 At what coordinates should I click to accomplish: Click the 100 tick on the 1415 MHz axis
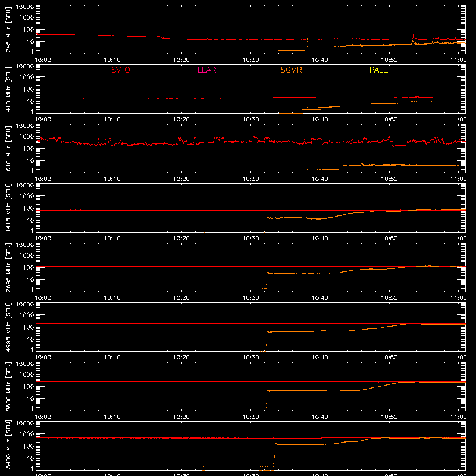pyautogui.click(x=29, y=208)
